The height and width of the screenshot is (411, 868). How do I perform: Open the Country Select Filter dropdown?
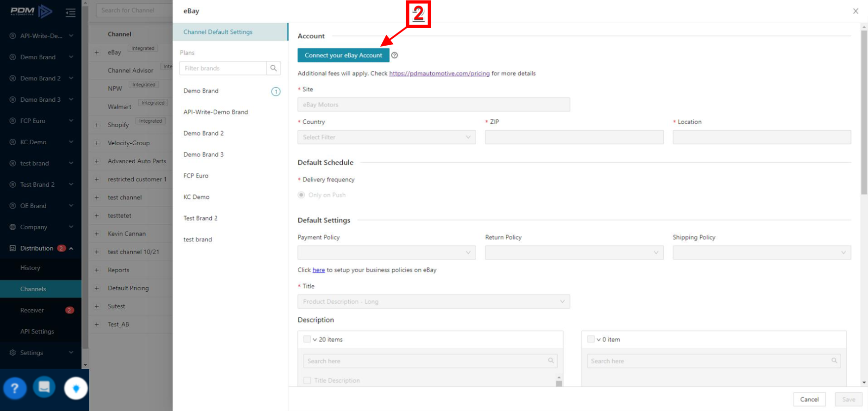point(386,137)
